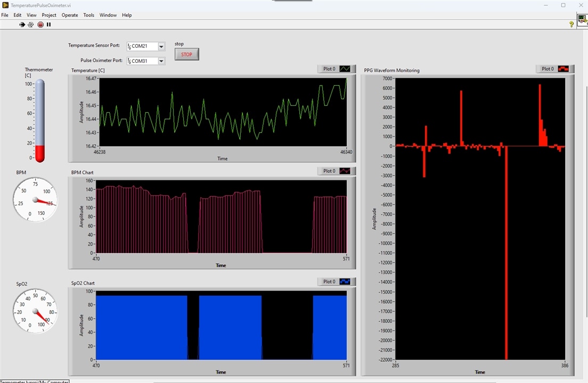This screenshot has height=383, width=588.
Task: Click the PPG Waveform Monitoring plot area
Action: click(x=480, y=219)
